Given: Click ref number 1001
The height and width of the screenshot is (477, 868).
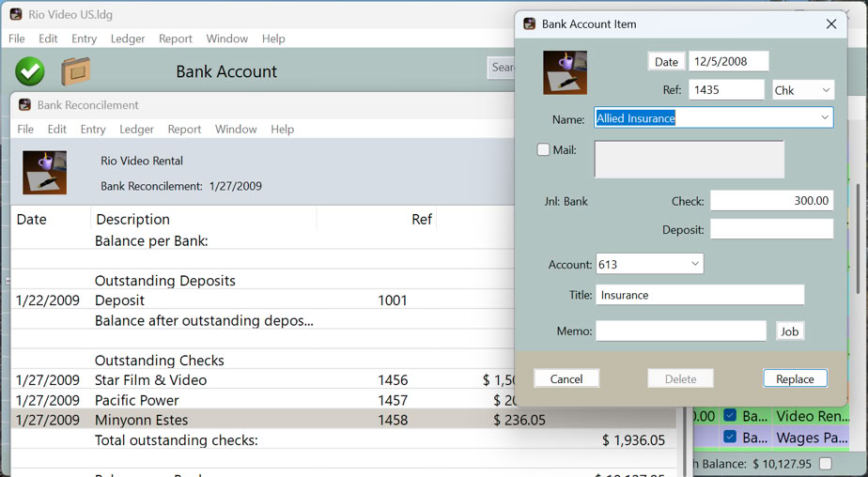Looking at the screenshot, I should (393, 300).
